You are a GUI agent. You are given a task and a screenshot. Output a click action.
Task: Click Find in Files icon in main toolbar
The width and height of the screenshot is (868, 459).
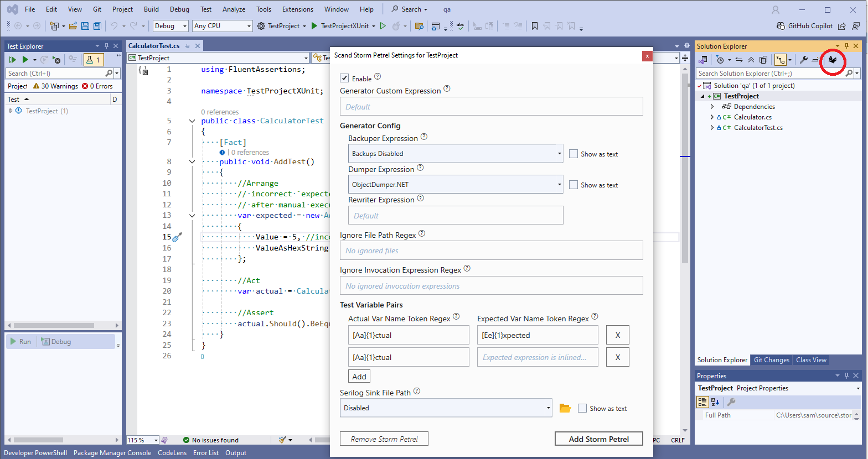point(419,26)
